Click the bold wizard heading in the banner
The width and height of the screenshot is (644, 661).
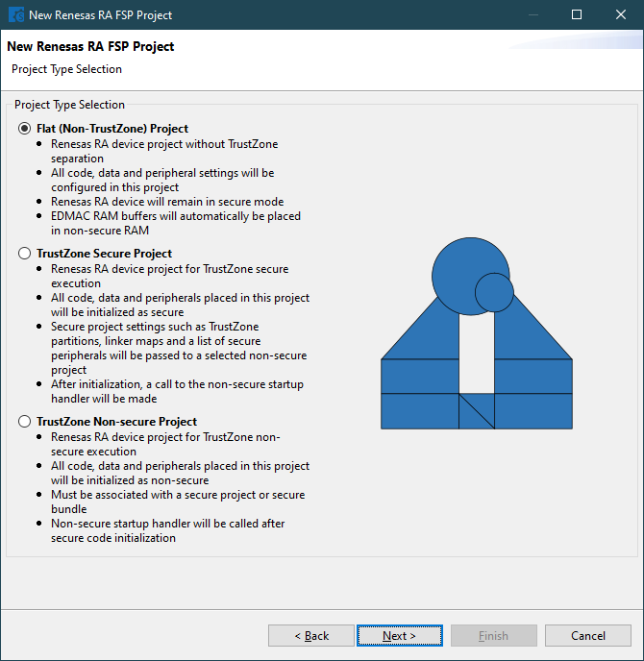coord(90,47)
